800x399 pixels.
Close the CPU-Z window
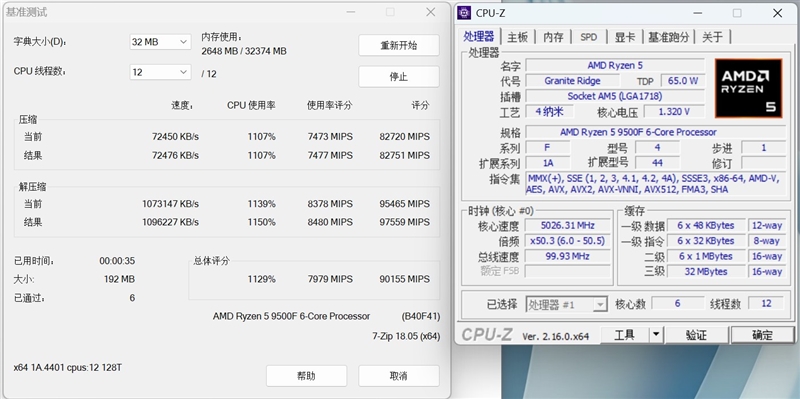pos(777,13)
